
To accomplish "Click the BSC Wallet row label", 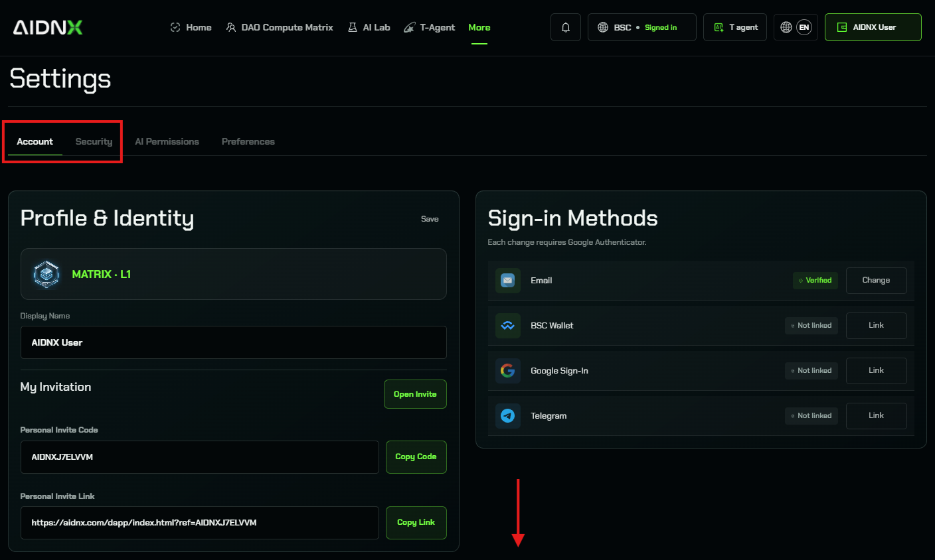I will coord(552,326).
